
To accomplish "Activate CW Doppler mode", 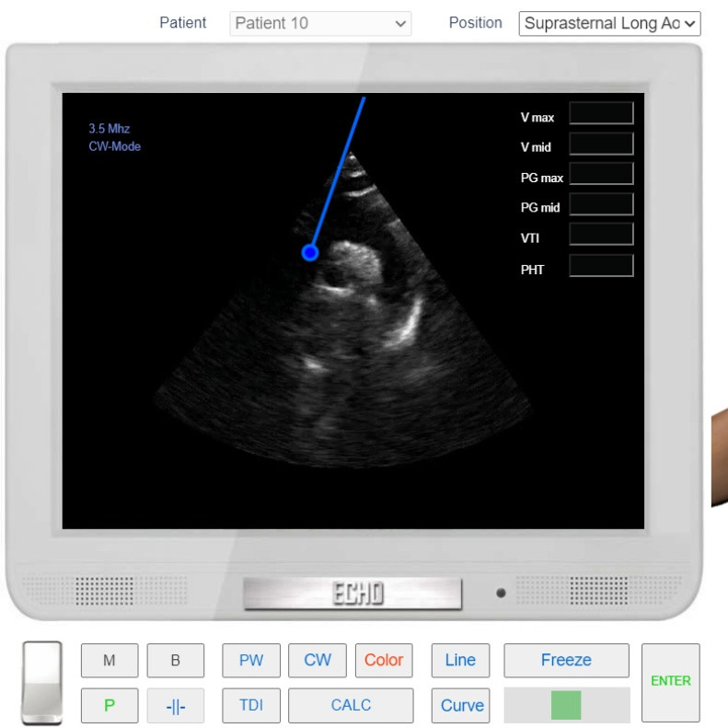I will [x=318, y=660].
